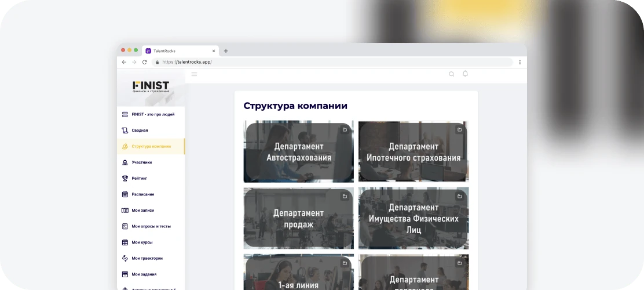Click the Расписание calendar icon

tap(125, 194)
